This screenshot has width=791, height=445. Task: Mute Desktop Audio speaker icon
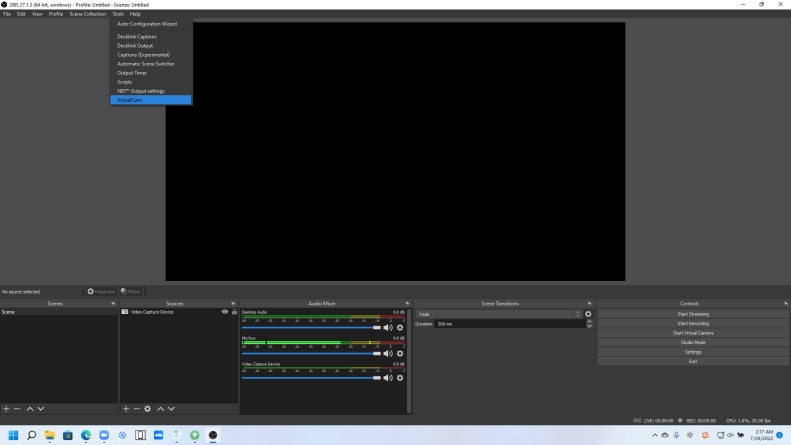click(388, 328)
